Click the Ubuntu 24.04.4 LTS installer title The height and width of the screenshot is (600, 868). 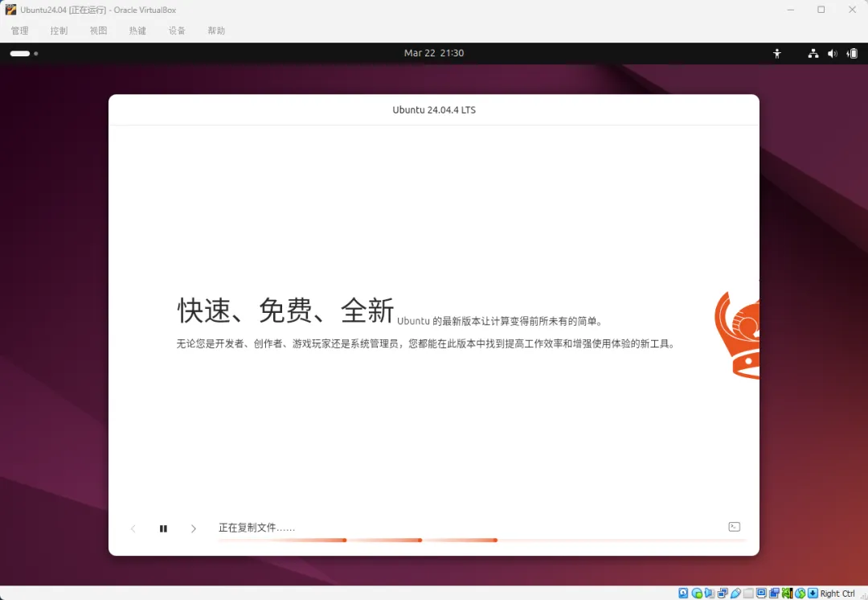click(x=434, y=109)
